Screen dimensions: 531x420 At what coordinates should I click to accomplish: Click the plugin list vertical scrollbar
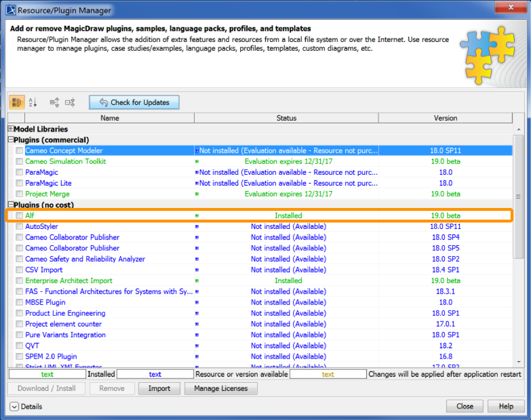tap(518, 197)
